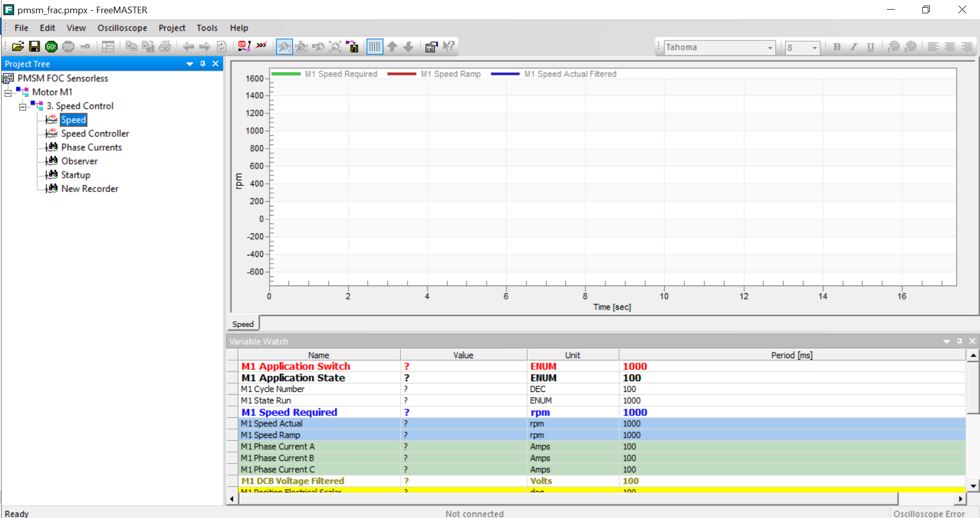Image resolution: width=980 pixels, height=518 pixels.
Task: Toggle the grid display toolbar button
Action: (x=375, y=47)
